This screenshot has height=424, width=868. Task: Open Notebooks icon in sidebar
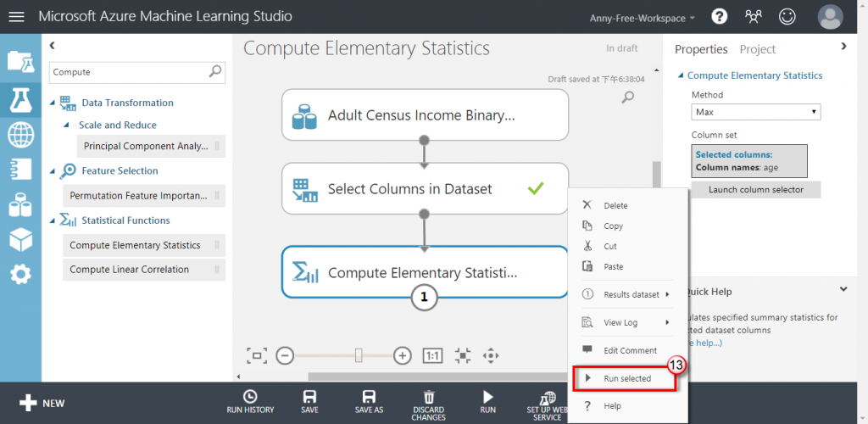(x=20, y=170)
